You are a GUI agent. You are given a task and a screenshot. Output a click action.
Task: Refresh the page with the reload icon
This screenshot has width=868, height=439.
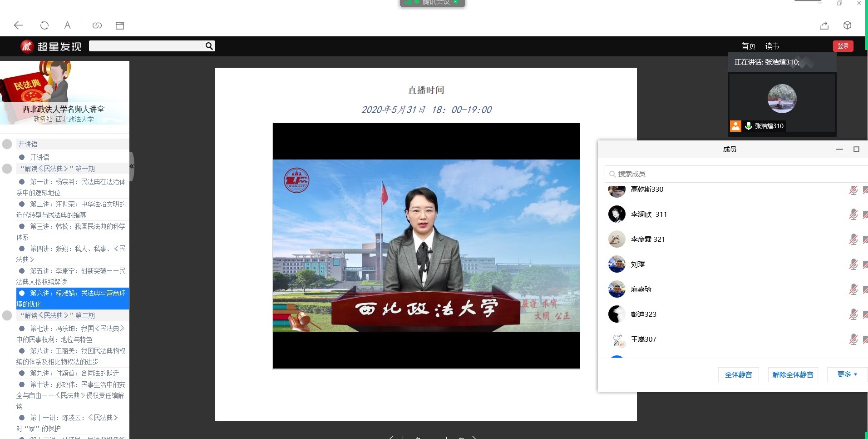(44, 25)
